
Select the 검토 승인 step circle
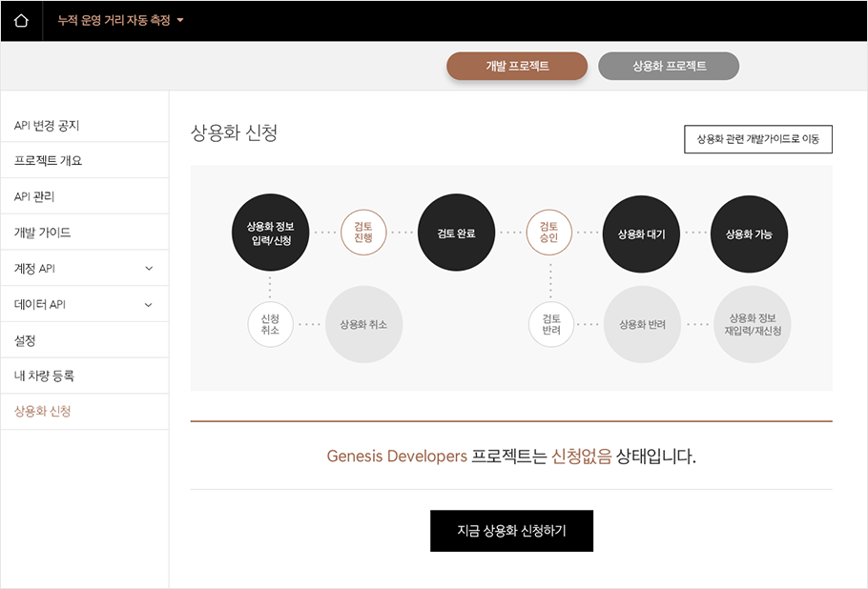(x=549, y=234)
